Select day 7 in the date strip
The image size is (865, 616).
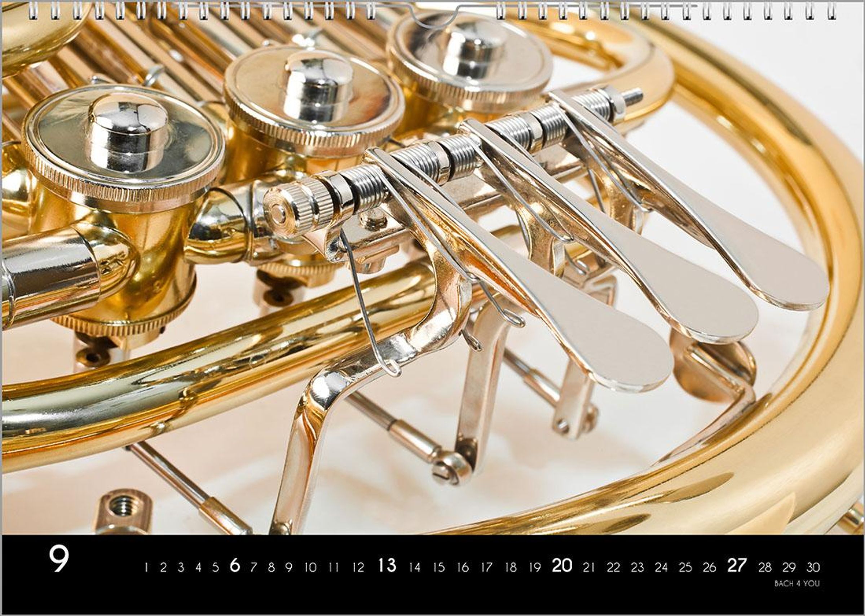[x=253, y=567]
